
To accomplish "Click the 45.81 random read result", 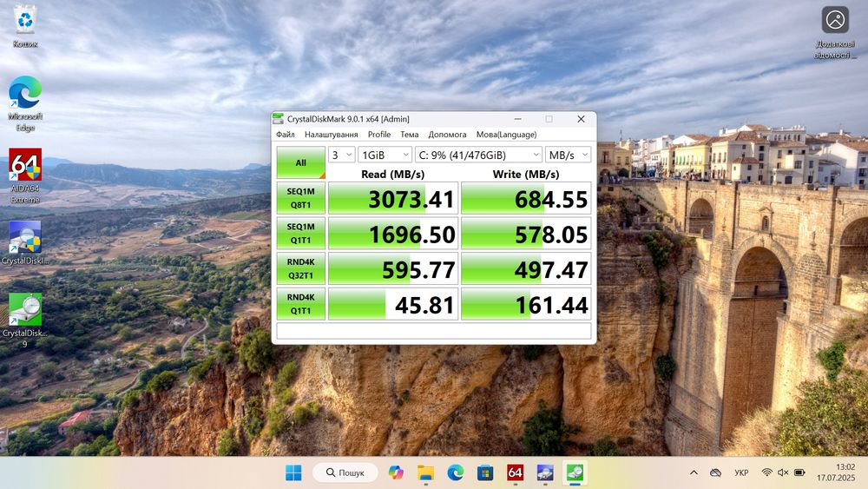I will (393, 304).
